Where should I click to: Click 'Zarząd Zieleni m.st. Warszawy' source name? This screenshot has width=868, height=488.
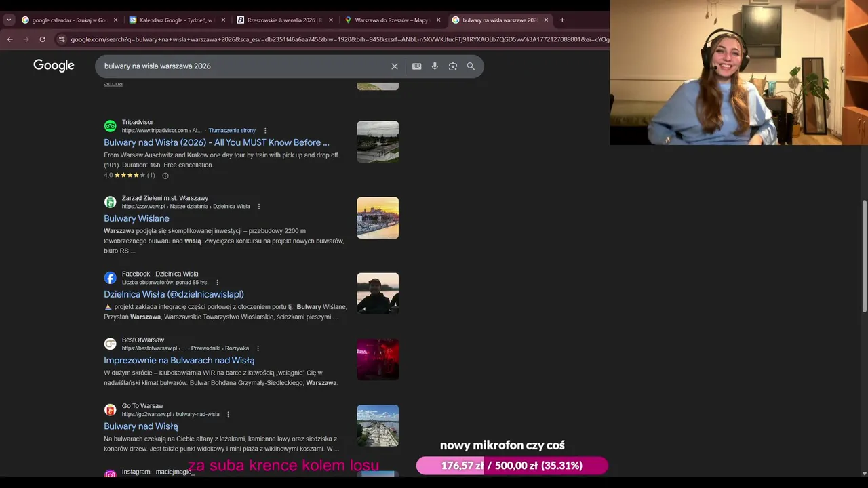[165, 198]
